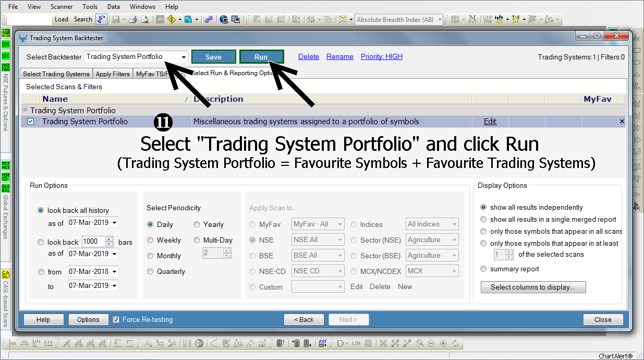Image resolution: width=644 pixels, height=360 pixels.
Task: Select 'look back all history' option
Action: [41, 210]
